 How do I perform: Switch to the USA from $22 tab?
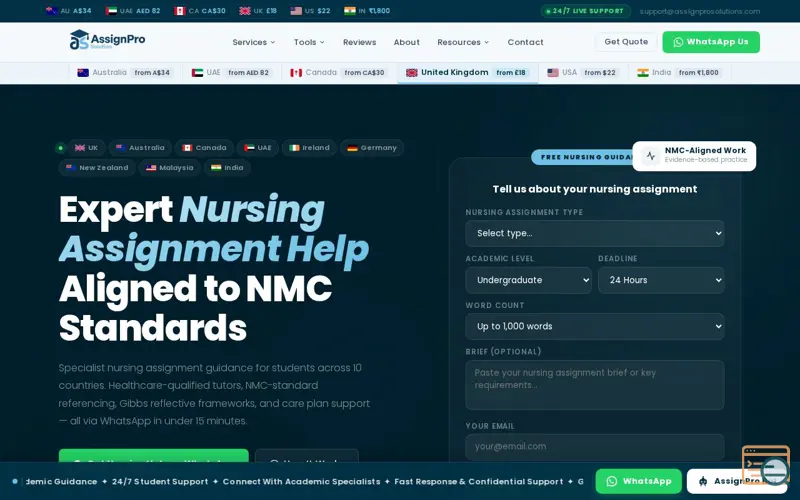583,72
